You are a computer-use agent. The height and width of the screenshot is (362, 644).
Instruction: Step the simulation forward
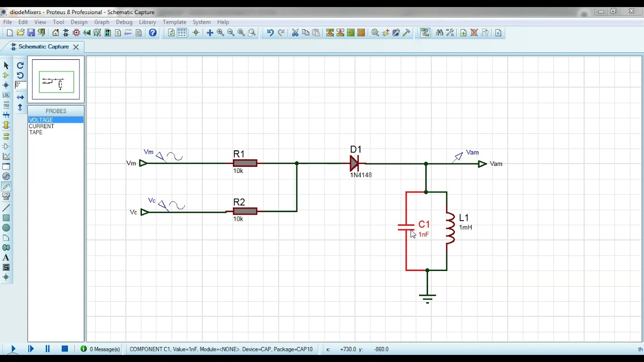click(31, 349)
